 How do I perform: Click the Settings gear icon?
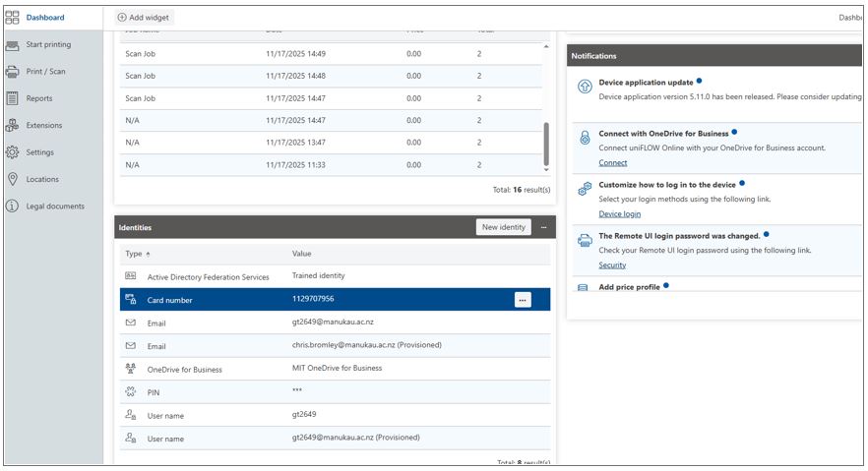click(13, 152)
